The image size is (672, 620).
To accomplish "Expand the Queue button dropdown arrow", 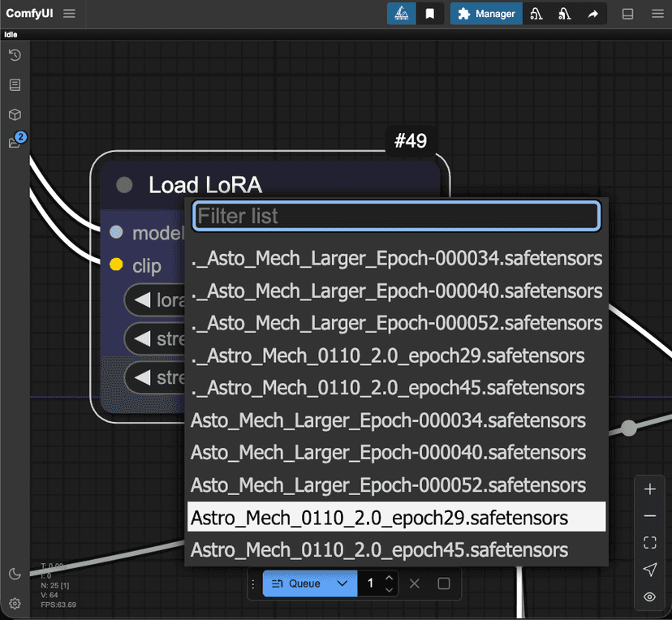I will point(342,583).
